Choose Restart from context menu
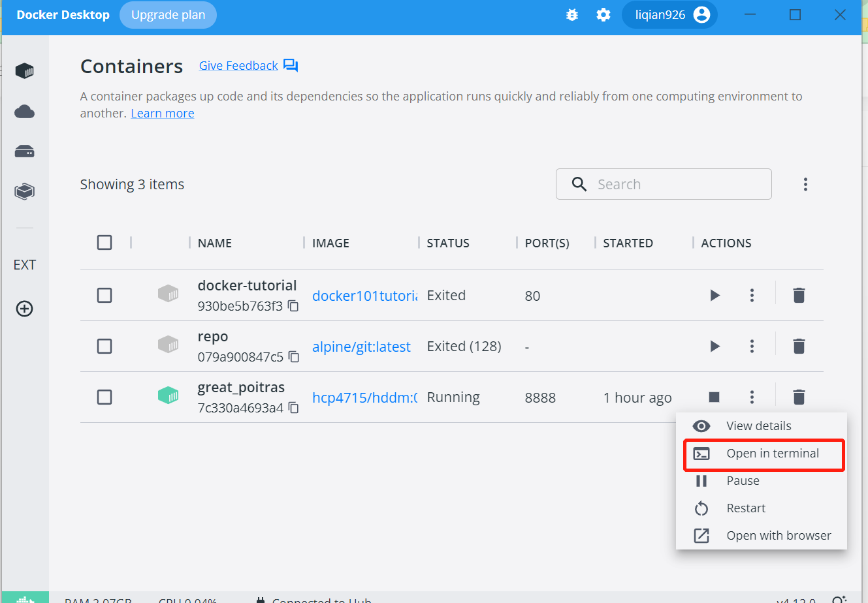This screenshot has width=868, height=603. (x=762, y=508)
